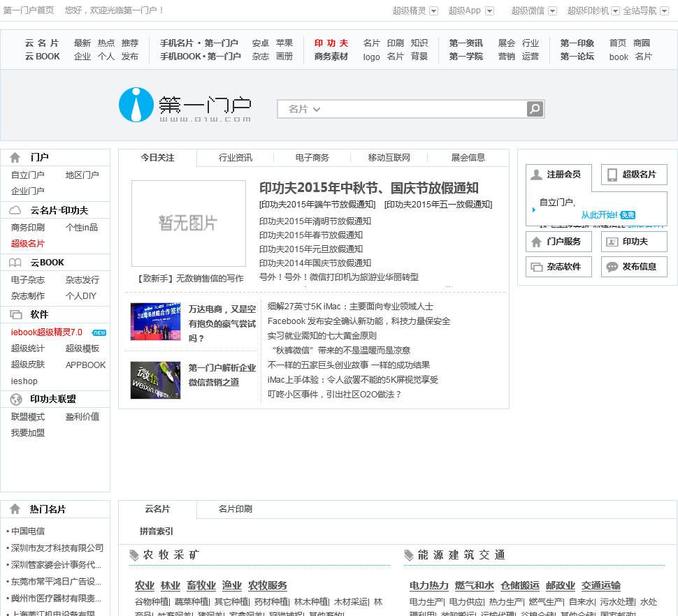Viewport: 678px width, 616px height.
Task: Click the search magnifier icon
Action: click(x=535, y=109)
